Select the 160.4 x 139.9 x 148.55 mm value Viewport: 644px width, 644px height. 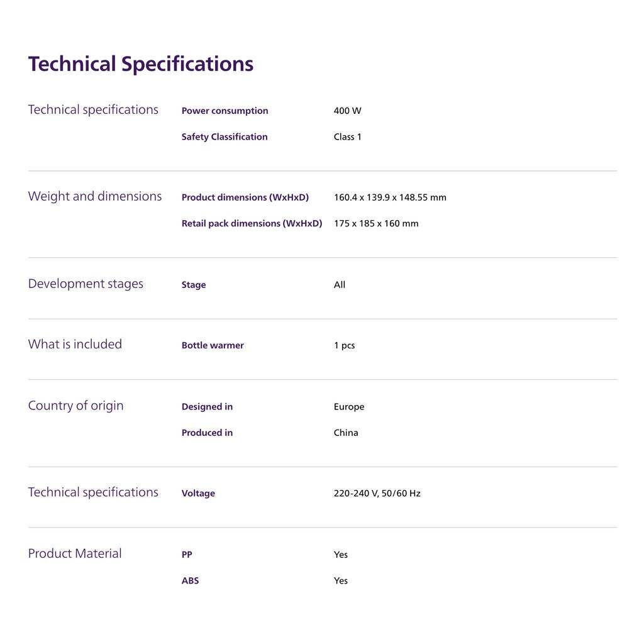[390, 197]
